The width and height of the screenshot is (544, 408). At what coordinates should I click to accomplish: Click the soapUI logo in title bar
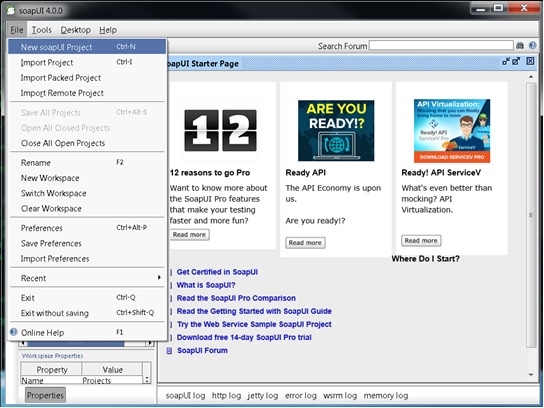(x=11, y=10)
